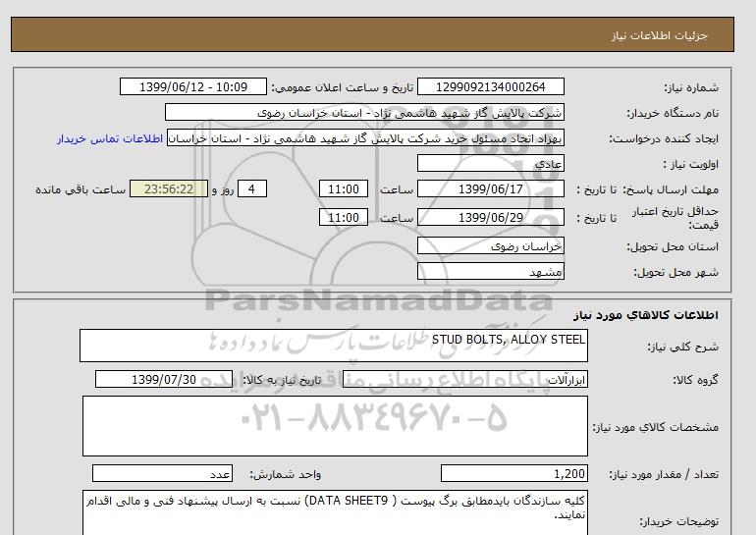The image size is (756, 535).
Task: Click the unit of measure field عدد
Action: point(162,474)
